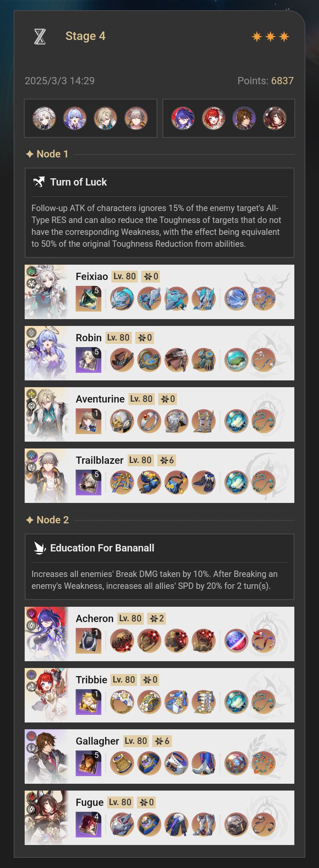The image size is (319, 868).
Task: Click Acheron's planar sphere icon
Action: [x=236, y=641]
